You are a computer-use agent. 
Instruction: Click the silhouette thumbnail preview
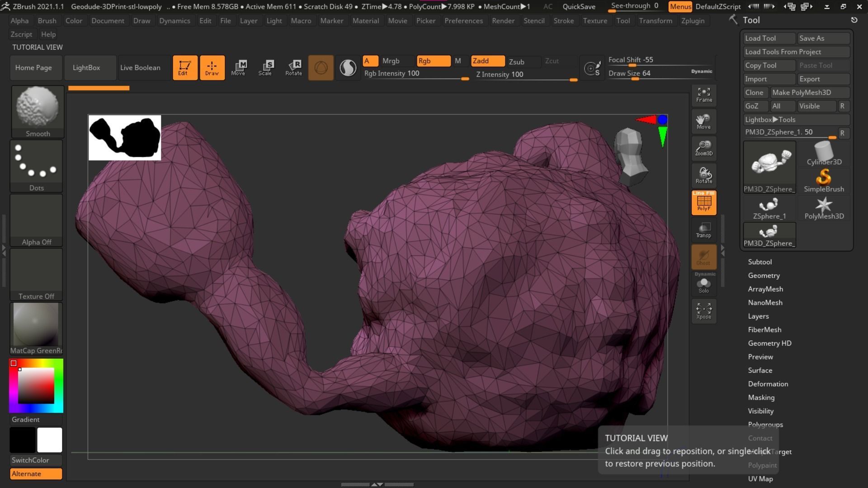(125, 138)
